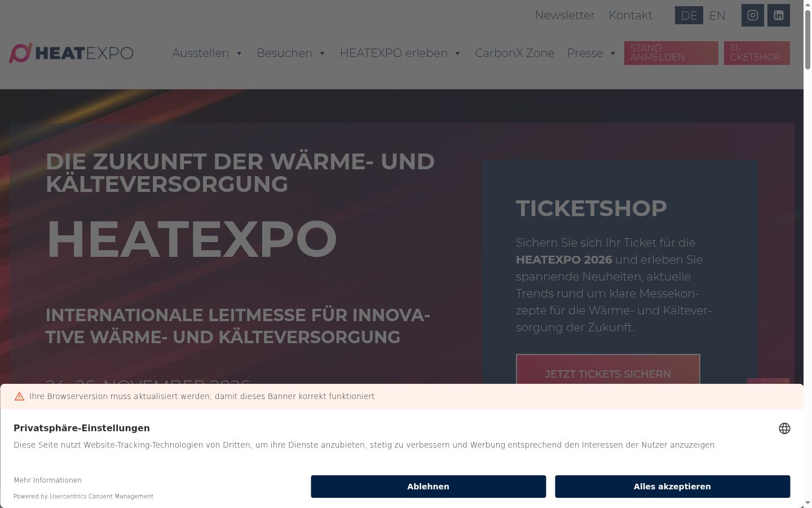The width and height of the screenshot is (812, 508).
Task: Open the Presse menu item
Action: tap(585, 53)
